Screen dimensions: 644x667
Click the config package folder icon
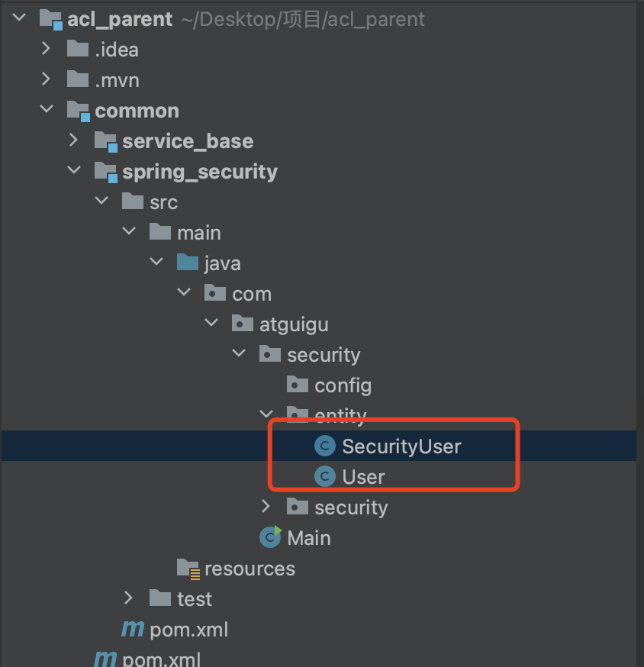298,385
